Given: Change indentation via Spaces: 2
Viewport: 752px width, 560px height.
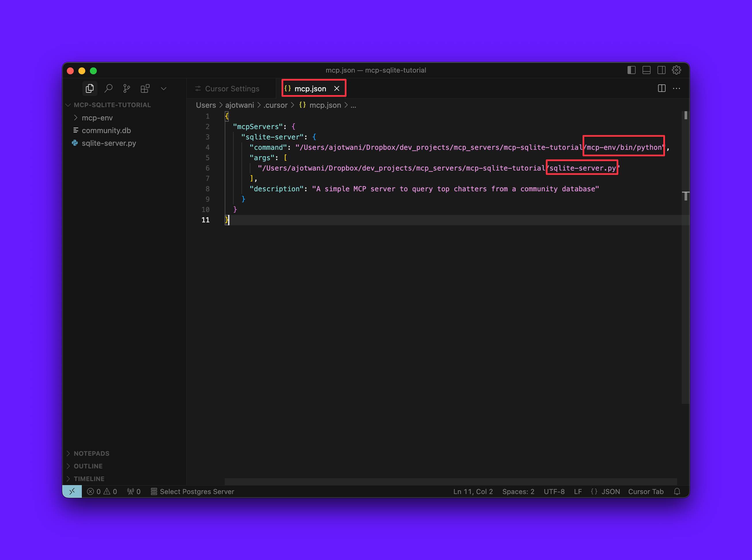Looking at the screenshot, I should point(518,491).
